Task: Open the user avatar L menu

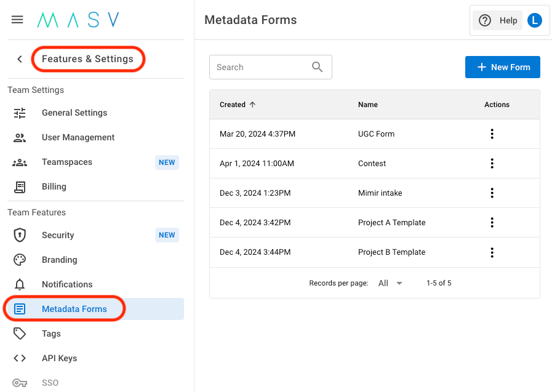Action: [x=534, y=20]
